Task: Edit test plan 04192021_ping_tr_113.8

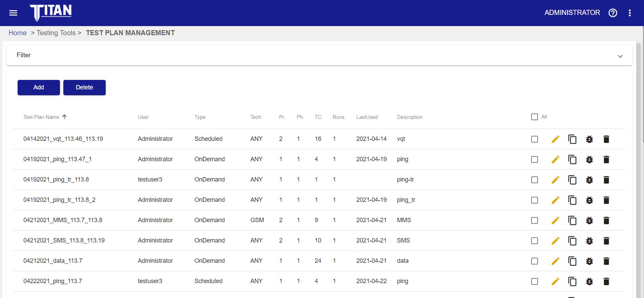Action: (555, 180)
